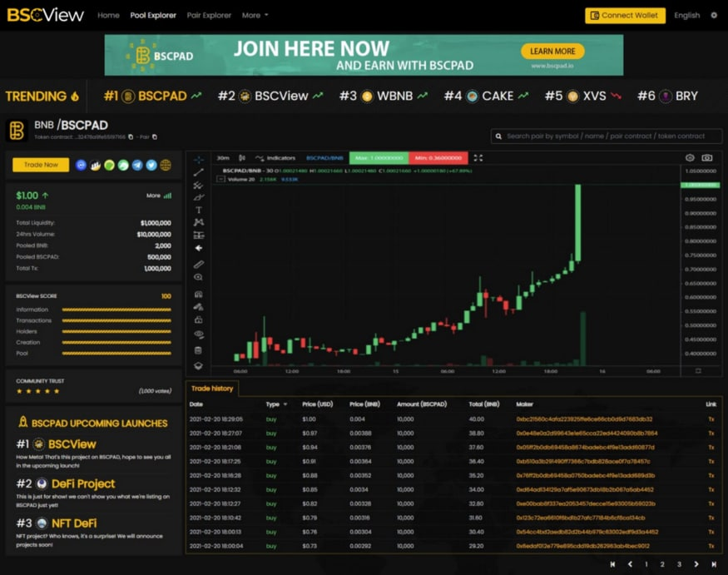This screenshot has height=575, width=728.
Task: Click maker address of the $0.97 trade
Action: tap(587, 433)
